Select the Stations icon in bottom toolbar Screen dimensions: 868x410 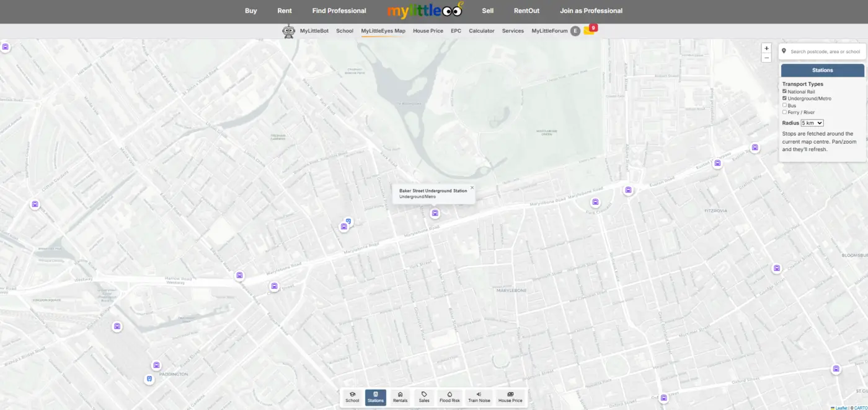376,397
